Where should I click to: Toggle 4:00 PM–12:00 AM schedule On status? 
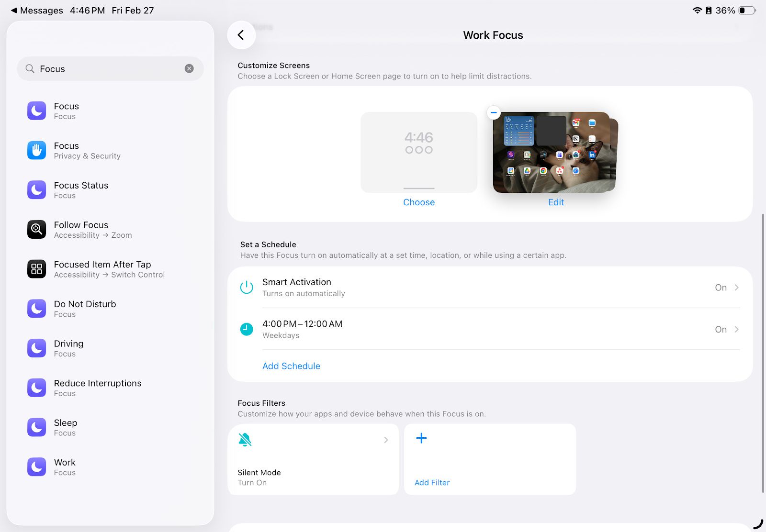click(x=721, y=330)
